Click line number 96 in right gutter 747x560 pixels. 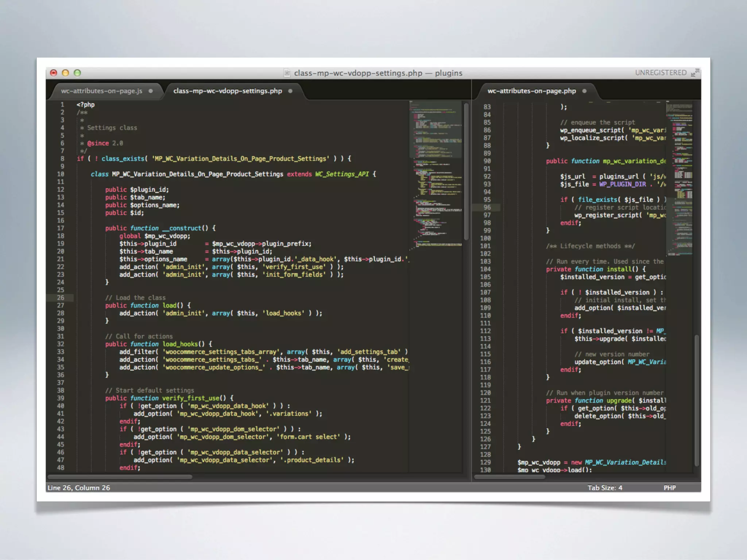click(x=487, y=207)
